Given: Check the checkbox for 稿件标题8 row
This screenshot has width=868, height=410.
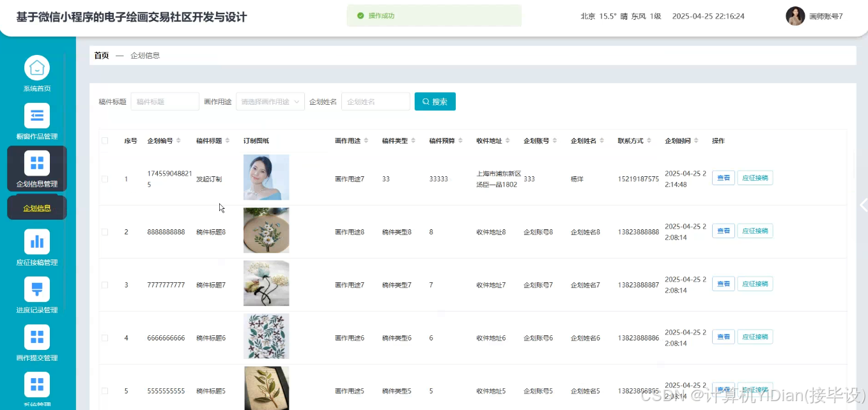Looking at the screenshot, I should point(105,231).
